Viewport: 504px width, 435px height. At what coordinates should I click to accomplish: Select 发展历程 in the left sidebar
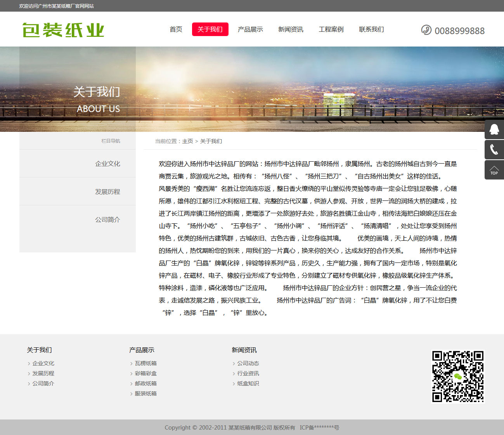click(x=107, y=192)
